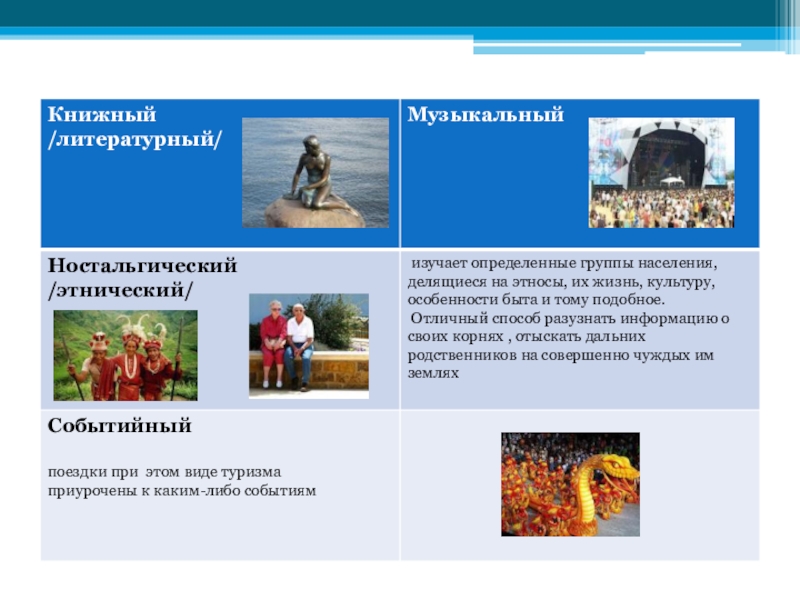The height and width of the screenshot is (600, 800).
Task: Click the heading "Музыкальный"
Action: click(485, 115)
